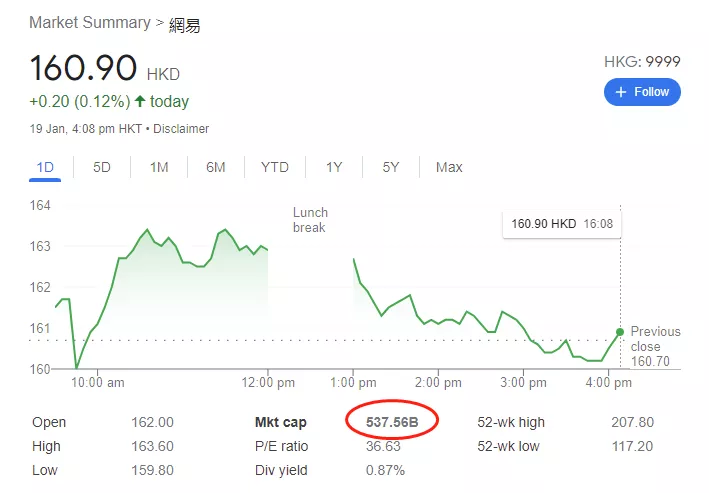View the 1Y price history
Screen dimensions: 709x493
(334, 167)
